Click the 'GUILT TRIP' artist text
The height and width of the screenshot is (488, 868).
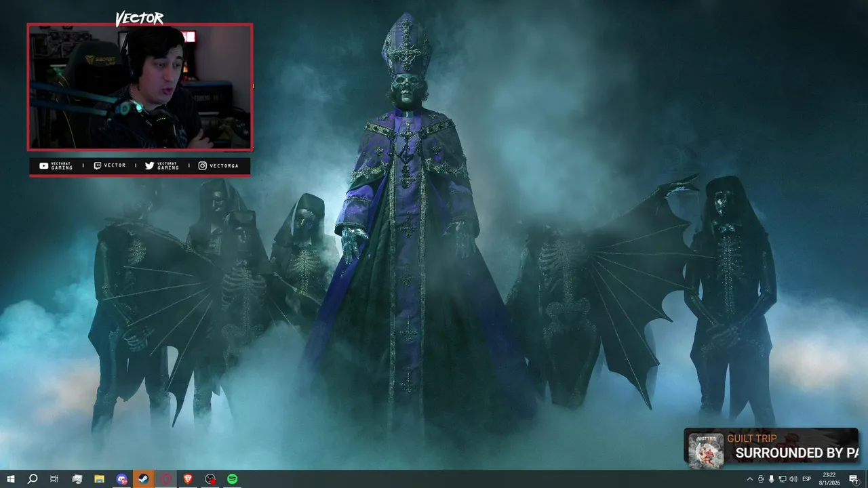752,439
